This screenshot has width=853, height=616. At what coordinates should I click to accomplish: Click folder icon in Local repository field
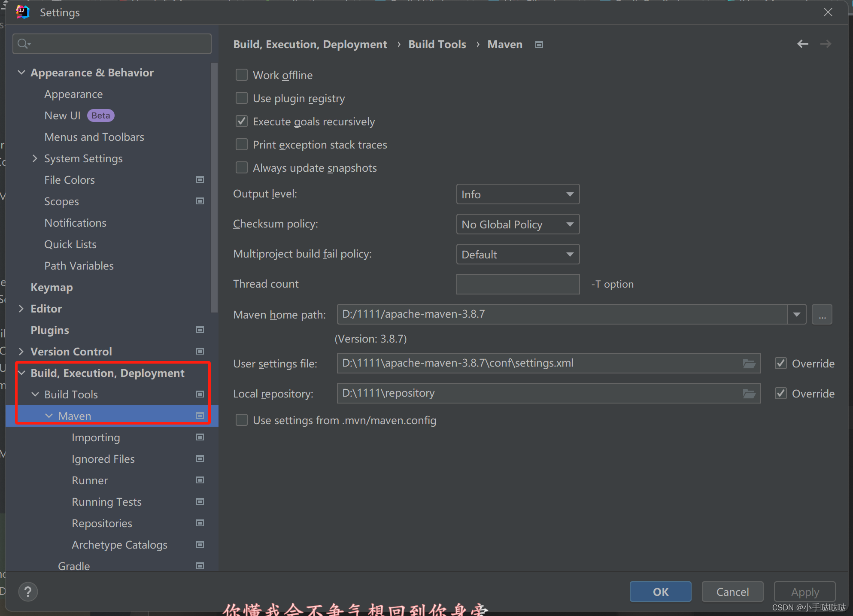tap(749, 394)
